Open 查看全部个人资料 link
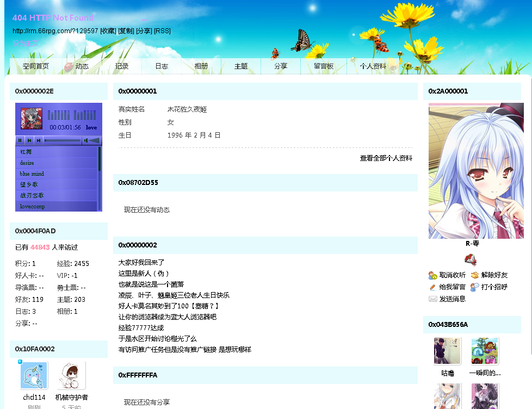This screenshot has width=532, height=409. [386, 158]
